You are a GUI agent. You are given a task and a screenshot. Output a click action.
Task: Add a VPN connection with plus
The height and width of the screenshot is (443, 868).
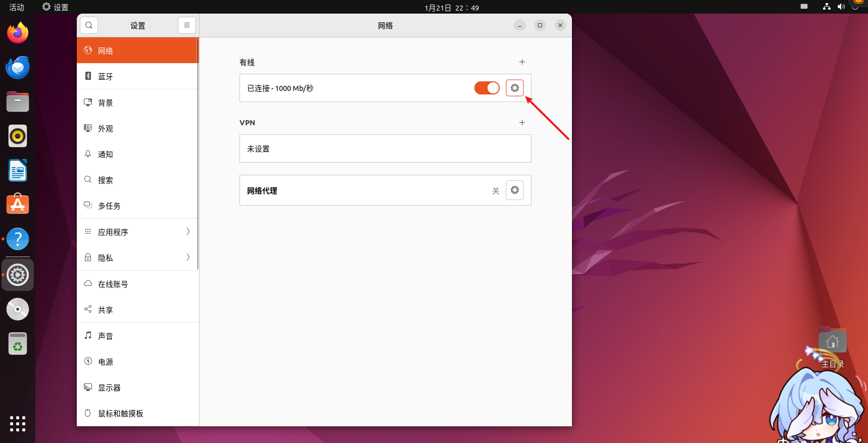[522, 123]
